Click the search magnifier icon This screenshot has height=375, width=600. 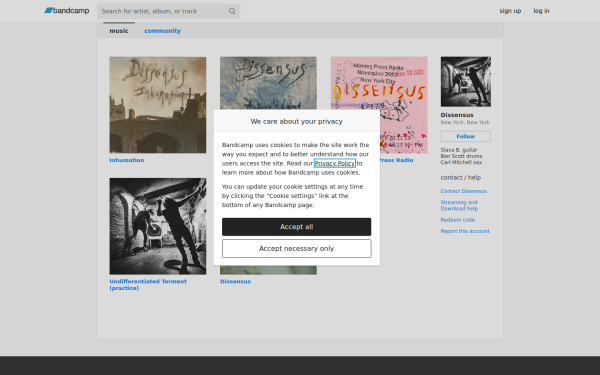pyautogui.click(x=232, y=11)
